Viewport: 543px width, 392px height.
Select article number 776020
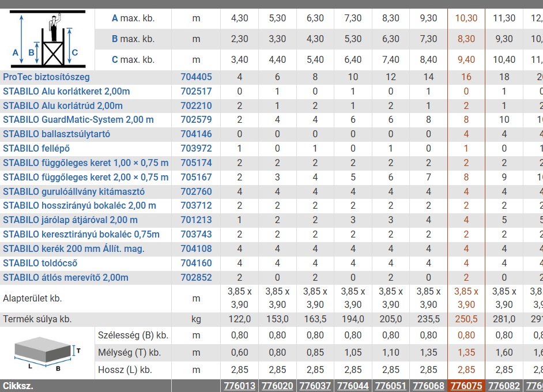[x=277, y=386]
